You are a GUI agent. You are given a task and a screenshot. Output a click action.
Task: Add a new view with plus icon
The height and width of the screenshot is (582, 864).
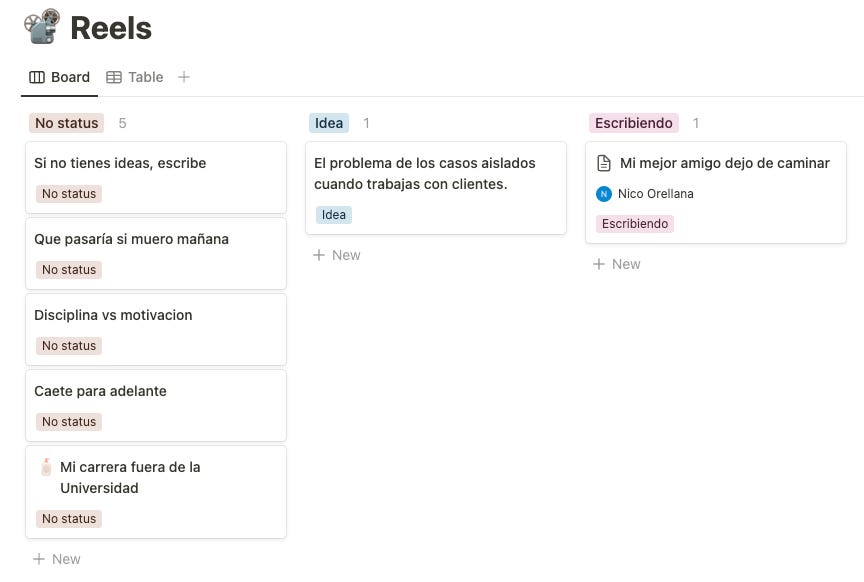pyautogui.click(x=184, y=77)
